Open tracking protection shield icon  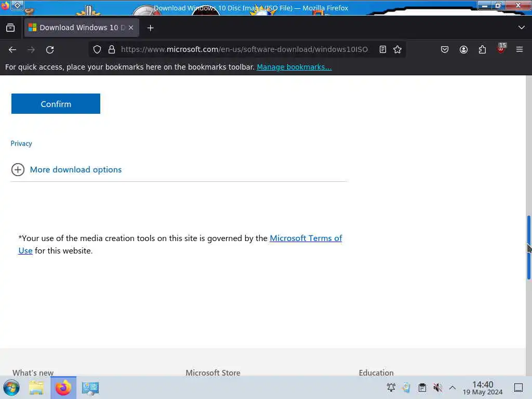(x=97, y=49)
